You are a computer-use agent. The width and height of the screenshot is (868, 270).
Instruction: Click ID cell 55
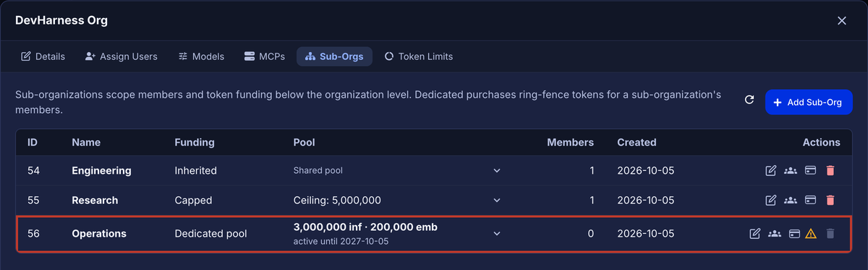click(33, 200)
